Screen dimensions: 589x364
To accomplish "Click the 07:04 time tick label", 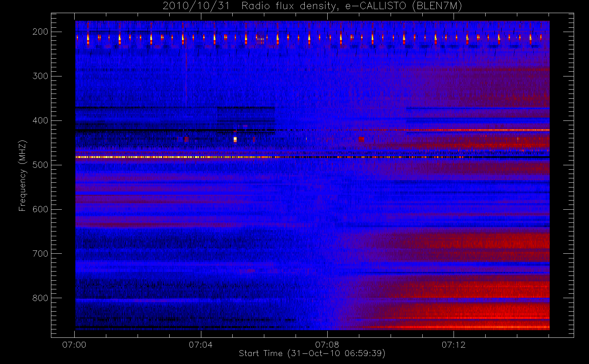I will pyautogui.click(x=201, y=345).
